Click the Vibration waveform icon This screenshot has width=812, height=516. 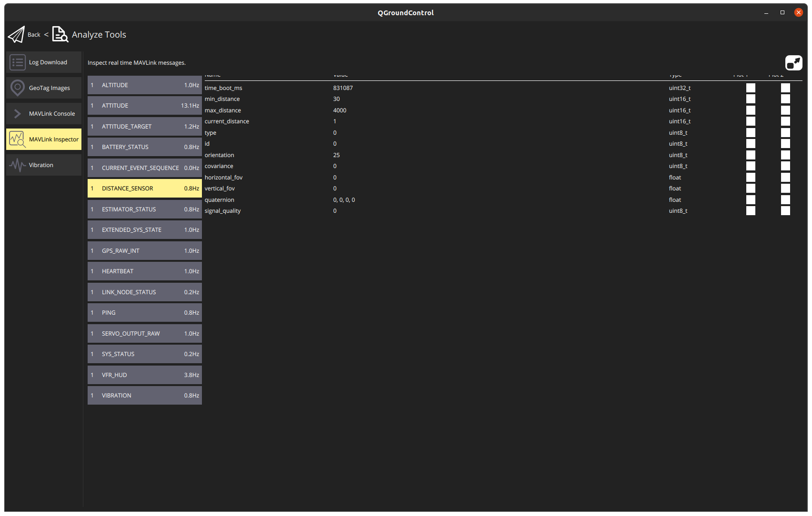point(17,165)
